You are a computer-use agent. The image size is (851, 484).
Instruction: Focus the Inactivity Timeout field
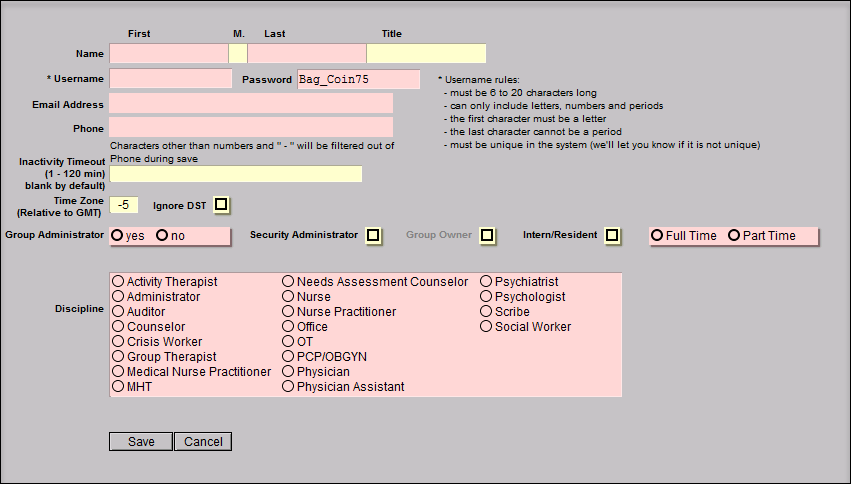click(235, 174)
